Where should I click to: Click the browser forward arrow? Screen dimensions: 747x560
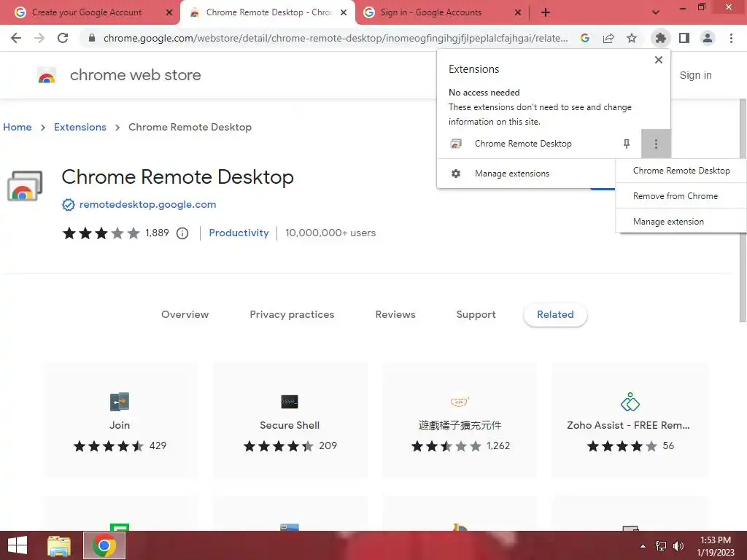39,38
